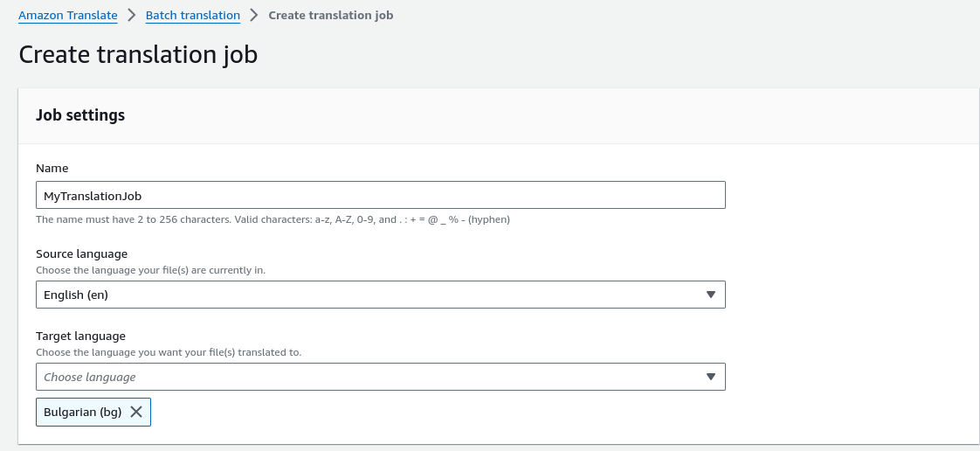
Task: Open the English (en) source language selector
Action: pos(367,295)
